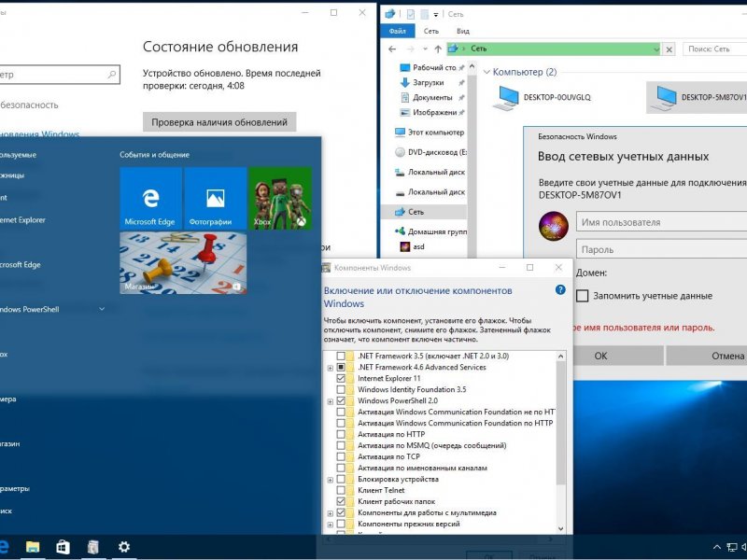747x560 pixels.
Task: Enable Windows Identity Foundation 3.5
Action: click(x=341, y=389)
